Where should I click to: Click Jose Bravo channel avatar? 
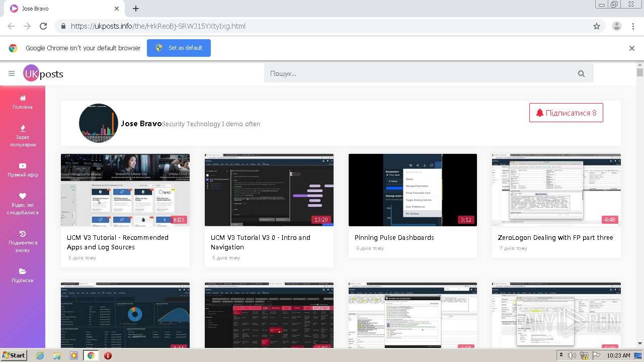pos(99,123)
